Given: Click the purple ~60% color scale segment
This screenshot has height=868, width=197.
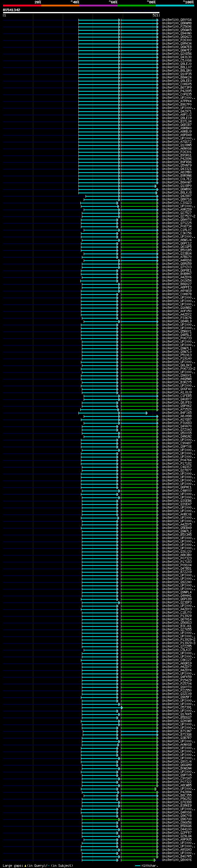Looking at the screenshot, I should coord(99,6).
